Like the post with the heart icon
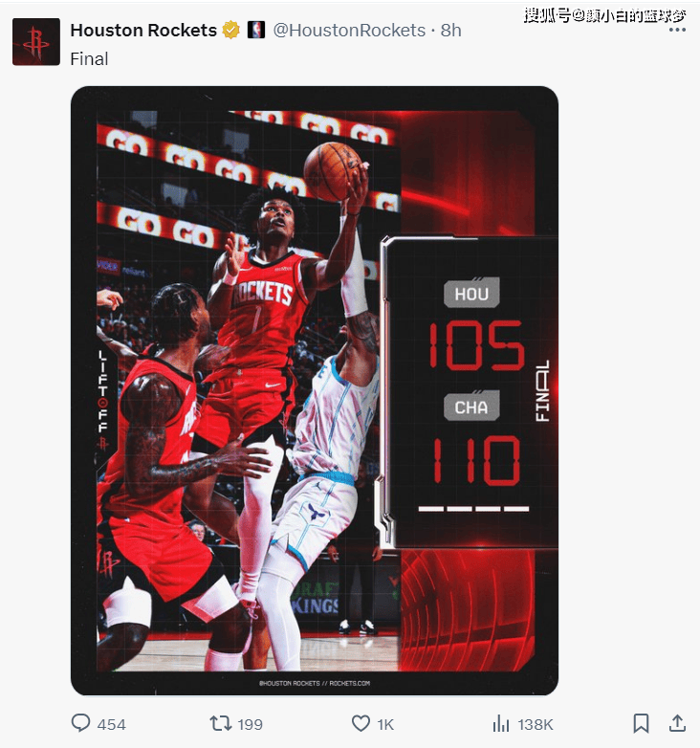 pyautogui.click(x=361, y=724)
